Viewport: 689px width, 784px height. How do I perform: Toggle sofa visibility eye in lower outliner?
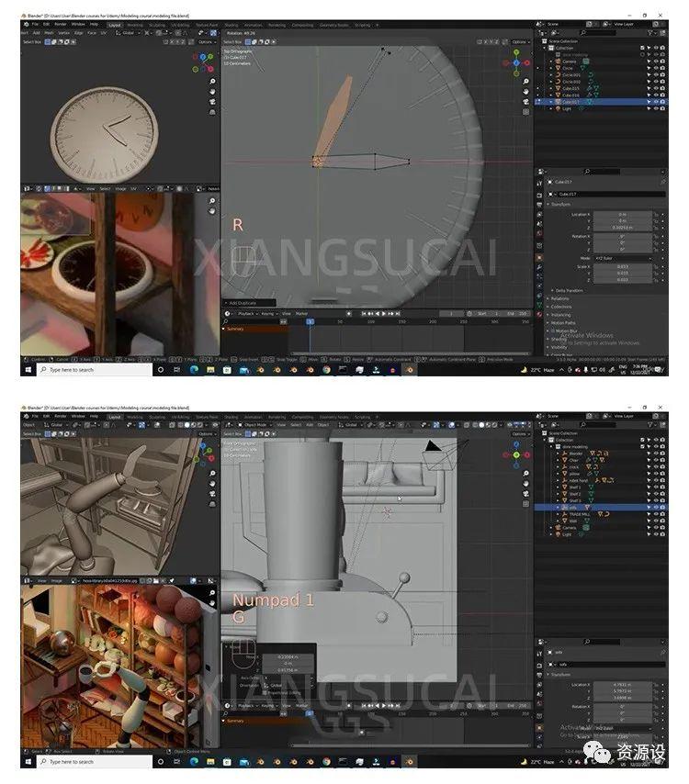(656, 507)
